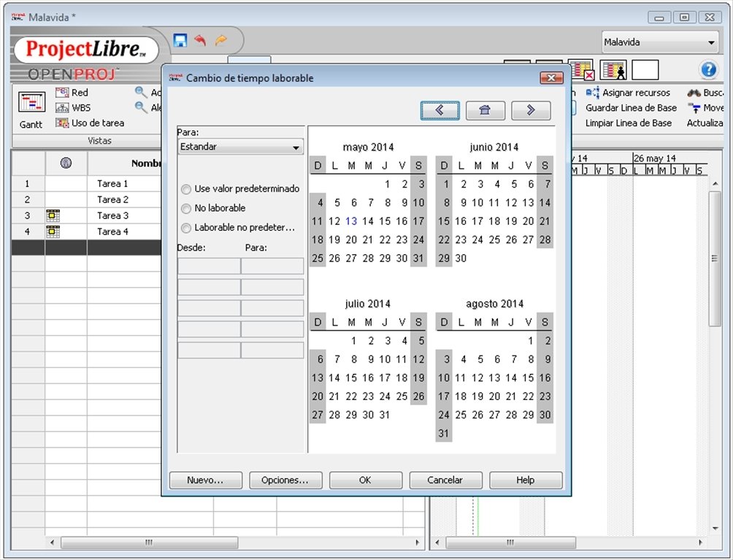Screen dimensions: 733x560
Task: Click the 26 may 14 Gantt timescale header
Action: 654,158
